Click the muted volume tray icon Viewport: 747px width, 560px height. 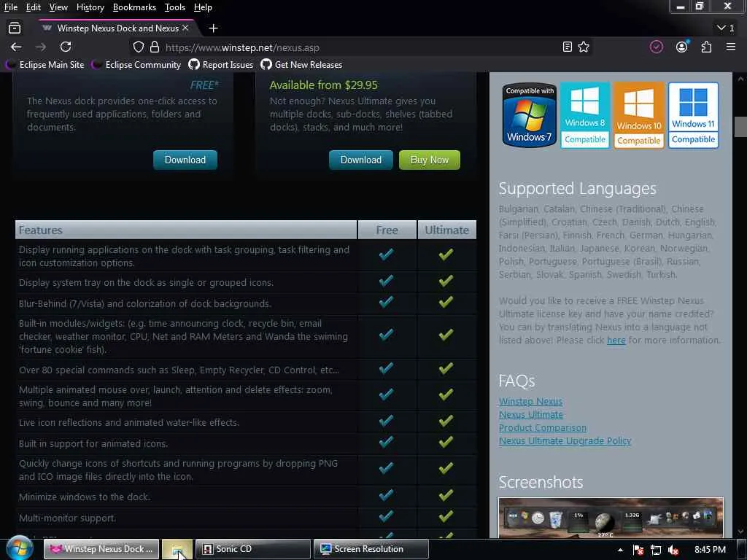(x=673, y=550)
